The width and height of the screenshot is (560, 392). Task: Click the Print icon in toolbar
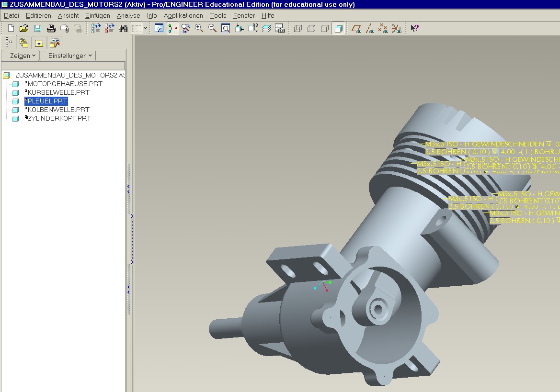click(x=51, y=29)
